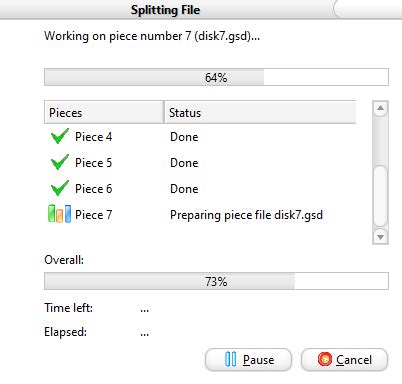
Task: Click the green checkmark beside Piece 5
Action: pos(60,162)
